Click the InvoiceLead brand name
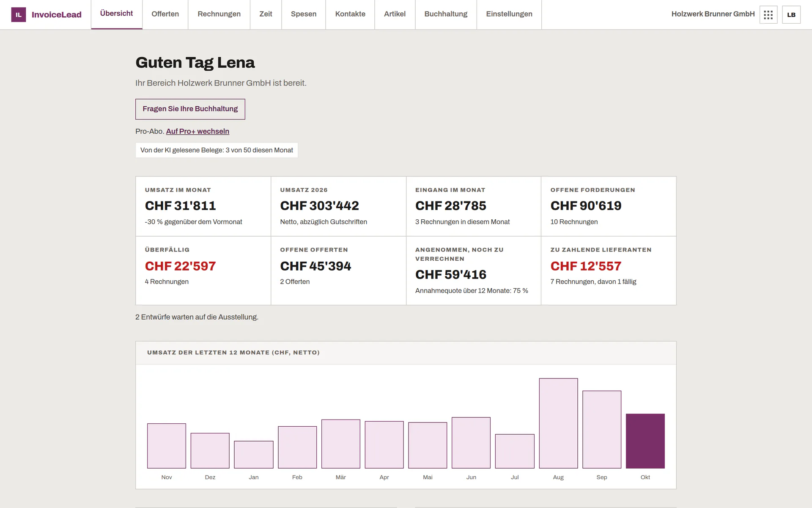This screenshot has width=812, height=508. (57, 15)
